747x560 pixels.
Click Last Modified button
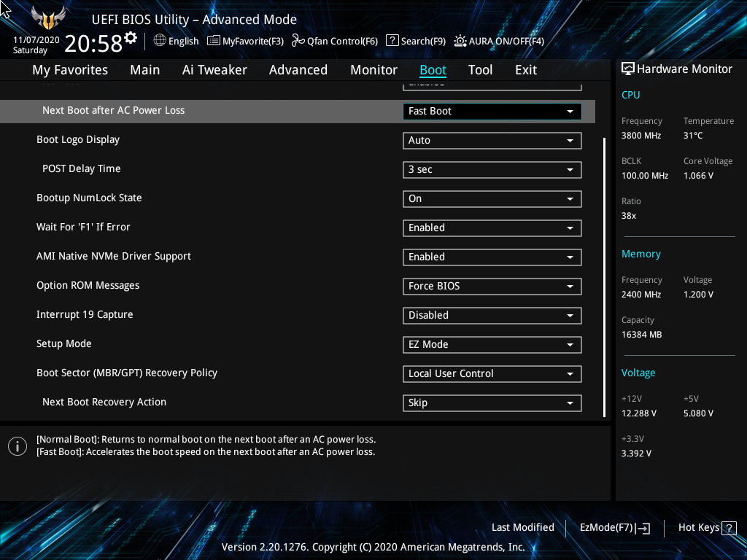522,528
